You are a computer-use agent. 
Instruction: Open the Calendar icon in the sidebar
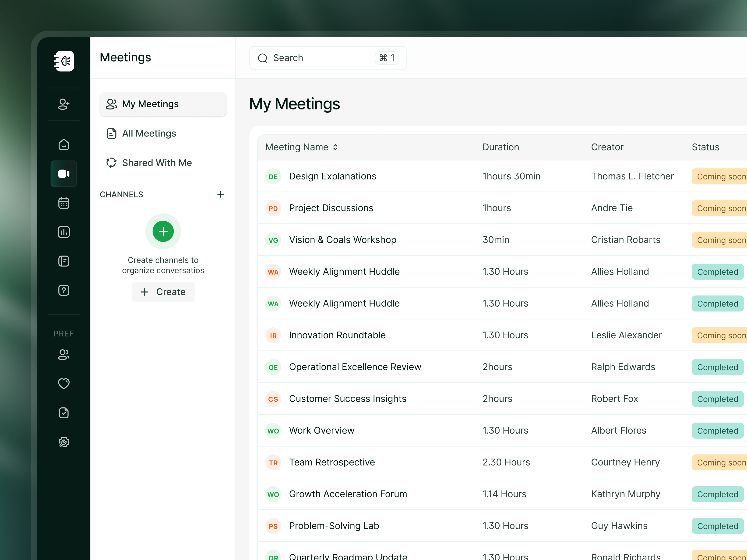pos(63,203)
